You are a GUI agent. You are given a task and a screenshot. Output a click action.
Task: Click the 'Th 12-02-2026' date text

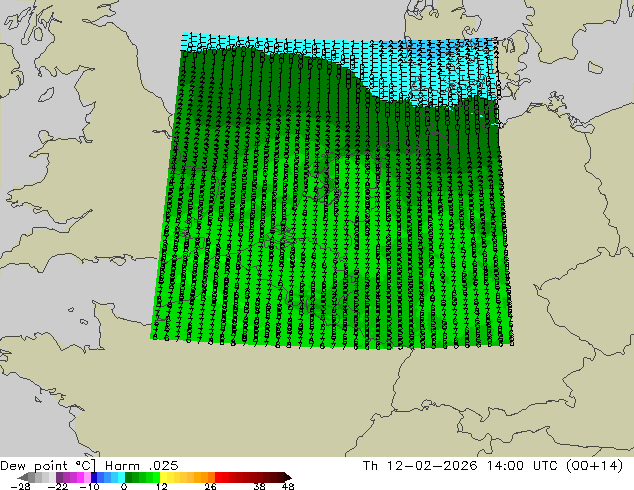420,466
